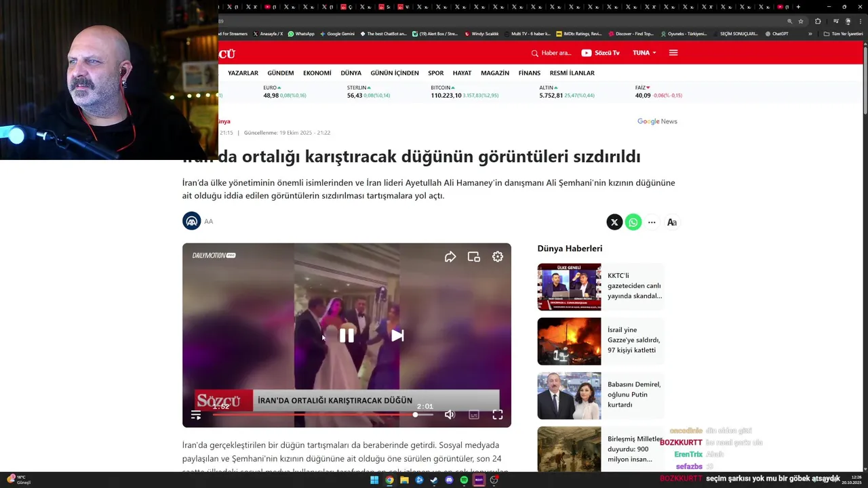Expand the bookmarks overflow chevron

tap(810, 33)
